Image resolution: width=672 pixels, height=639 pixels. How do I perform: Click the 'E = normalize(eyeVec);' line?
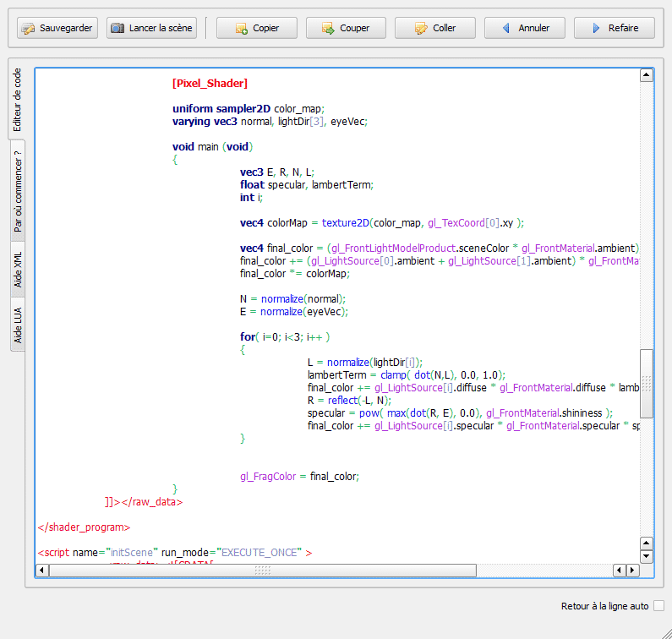(x=294, y=312)
